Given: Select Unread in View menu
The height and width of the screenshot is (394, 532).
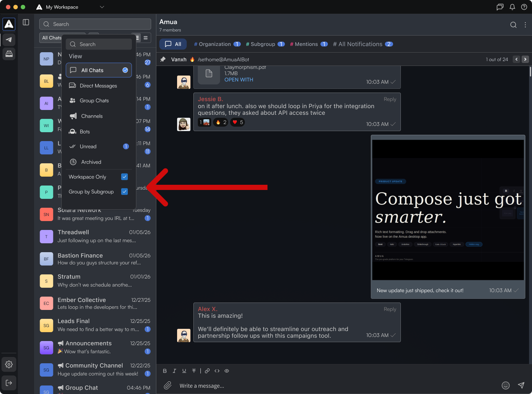Looking at the screenshot, I should point(99,146).
